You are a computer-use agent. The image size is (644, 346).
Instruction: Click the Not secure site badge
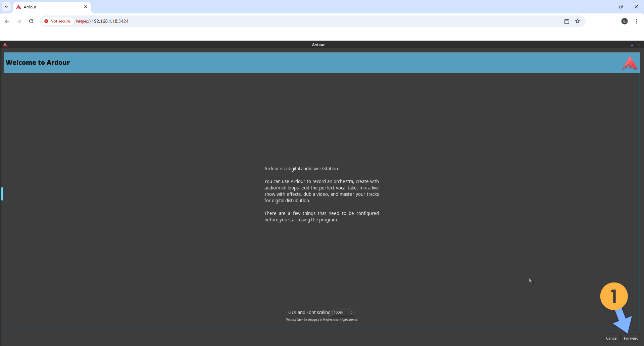pyautogui.click(x=57, y=21)
